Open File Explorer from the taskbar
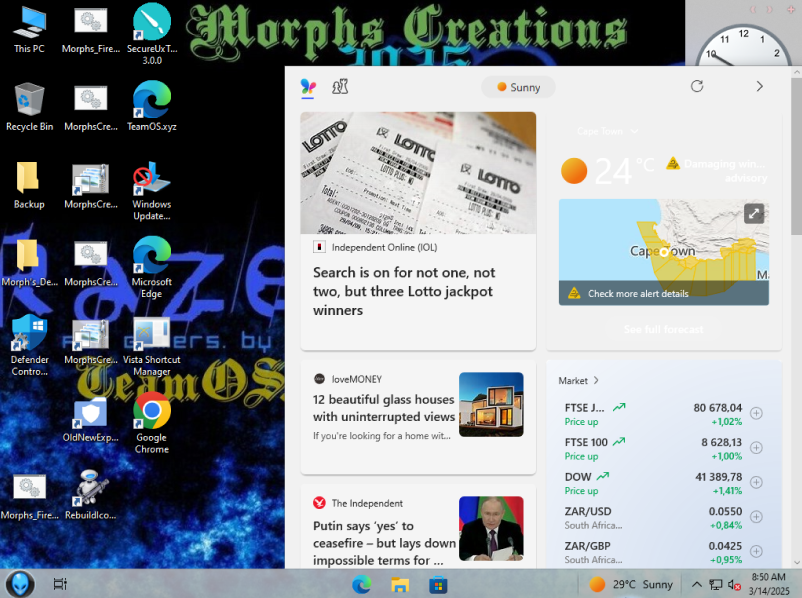The height and width of the screenshot is (598, 802). coord(400,584)
